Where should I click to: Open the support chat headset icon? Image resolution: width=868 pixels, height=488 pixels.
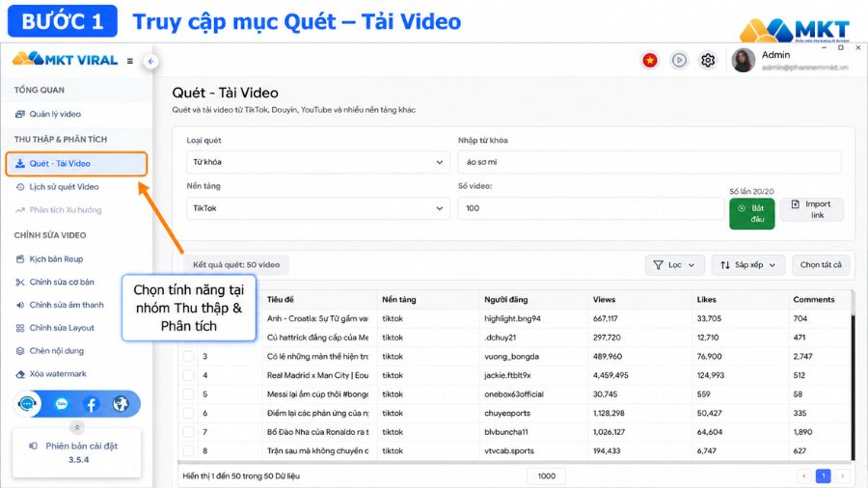click(x=27, y=404)
